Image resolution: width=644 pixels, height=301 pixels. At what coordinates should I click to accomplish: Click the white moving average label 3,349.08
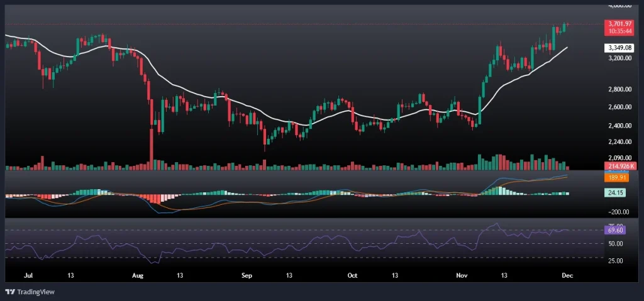(x=617, y=48)
